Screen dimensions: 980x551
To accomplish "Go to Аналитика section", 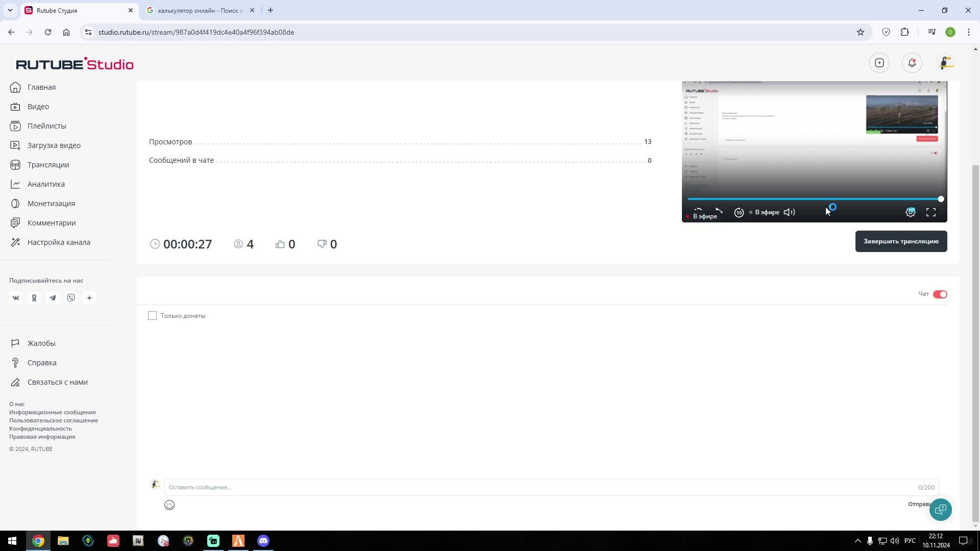I will [x=46, y=184].
